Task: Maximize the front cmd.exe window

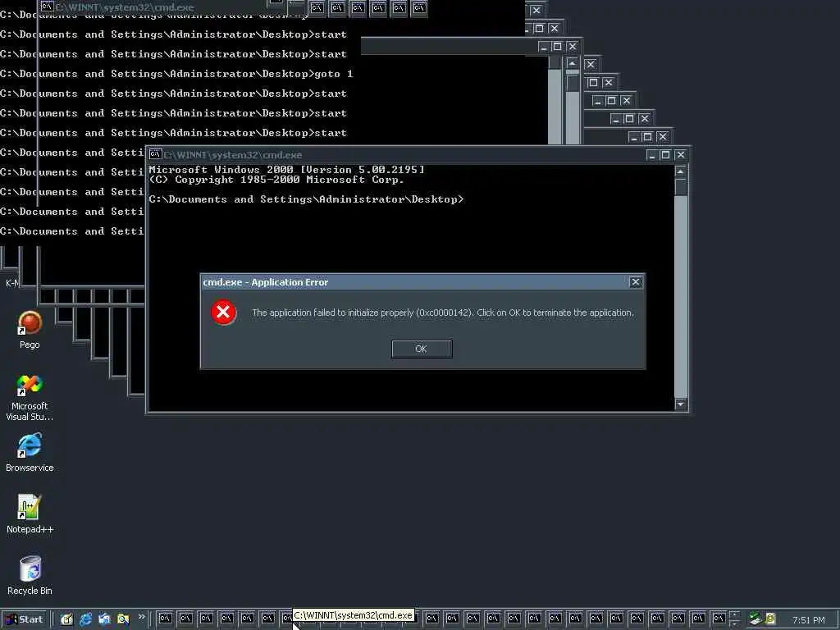Action: (665, 155)
